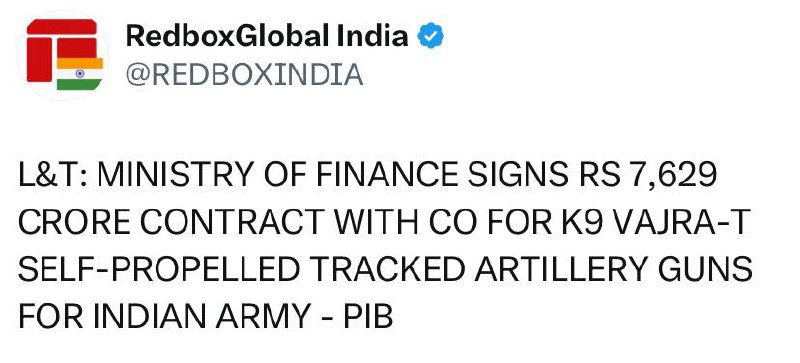Image resolution: width=800 pixels, height=363 pixels.
Task: Open the RedboxGlobal India display name
Action: [267, 36]
